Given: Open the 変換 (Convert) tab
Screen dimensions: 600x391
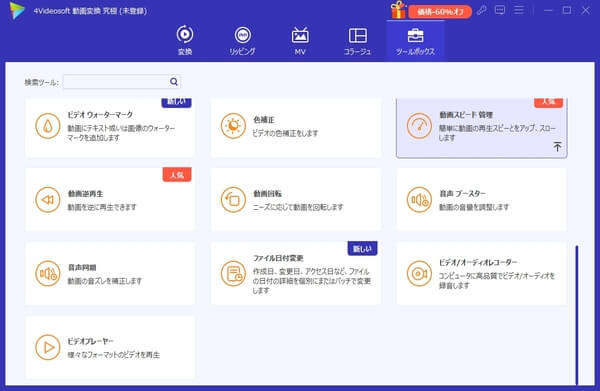Looking at the screenshot, I should coord(185,40).
